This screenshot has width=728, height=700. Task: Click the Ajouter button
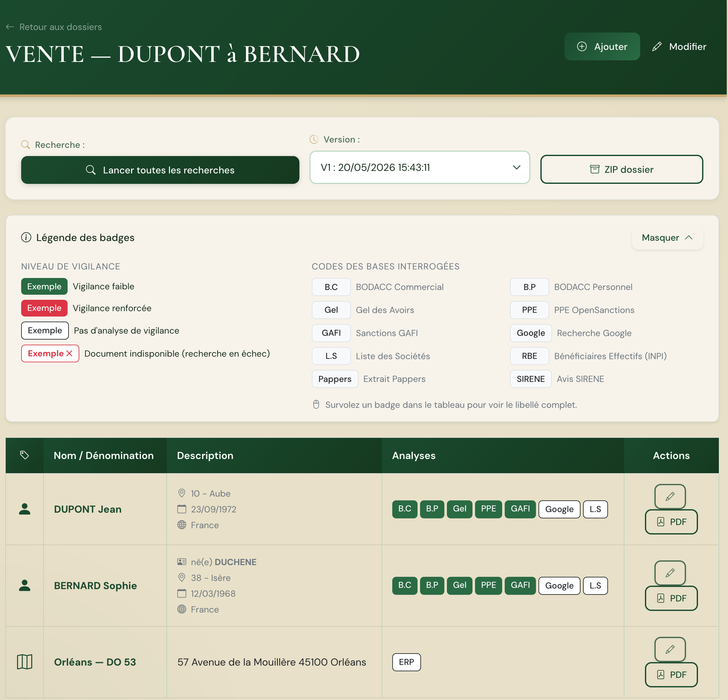602,46
